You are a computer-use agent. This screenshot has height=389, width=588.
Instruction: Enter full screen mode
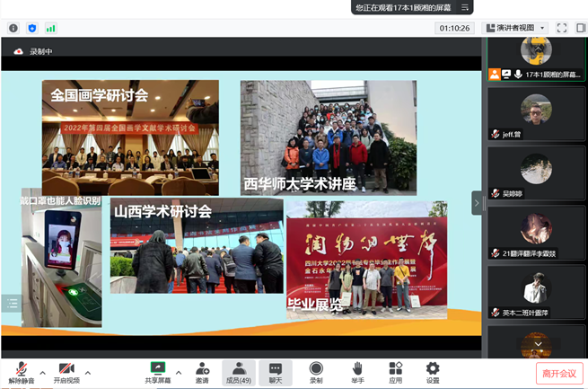[561, 28]
